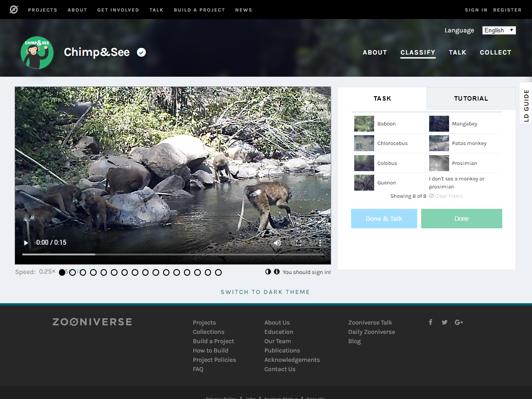The image size is (532, 399).
Task: Click the video progress bar
Action: tap(173, 254)
